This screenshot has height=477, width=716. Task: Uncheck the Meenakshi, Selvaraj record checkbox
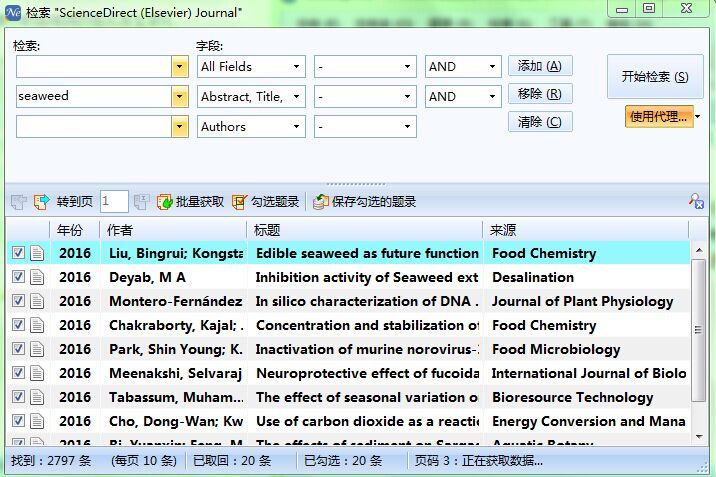18,372
